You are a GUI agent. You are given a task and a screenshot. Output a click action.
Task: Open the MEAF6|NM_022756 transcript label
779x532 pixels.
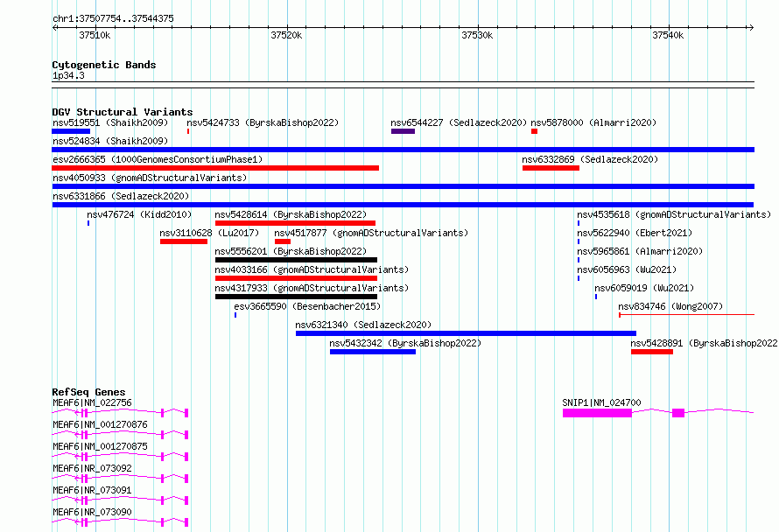click(93, 402)
